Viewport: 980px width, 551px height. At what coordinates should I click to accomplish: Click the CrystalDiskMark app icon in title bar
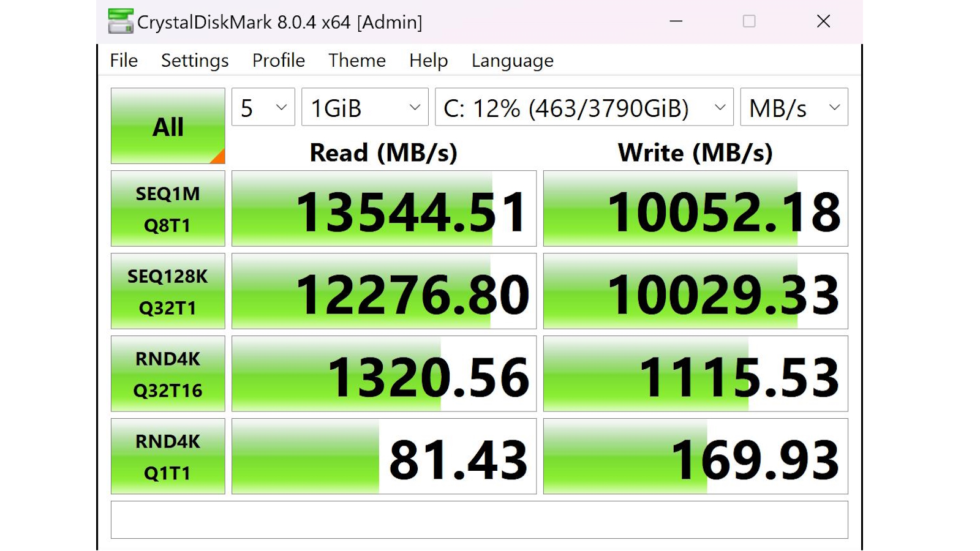coord(120,21)
